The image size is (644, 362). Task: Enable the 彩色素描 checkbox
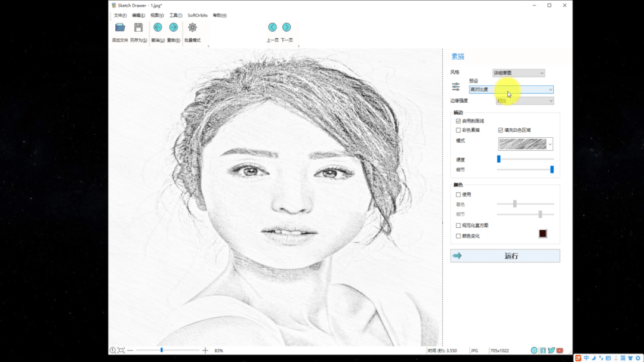pos(458,130)
